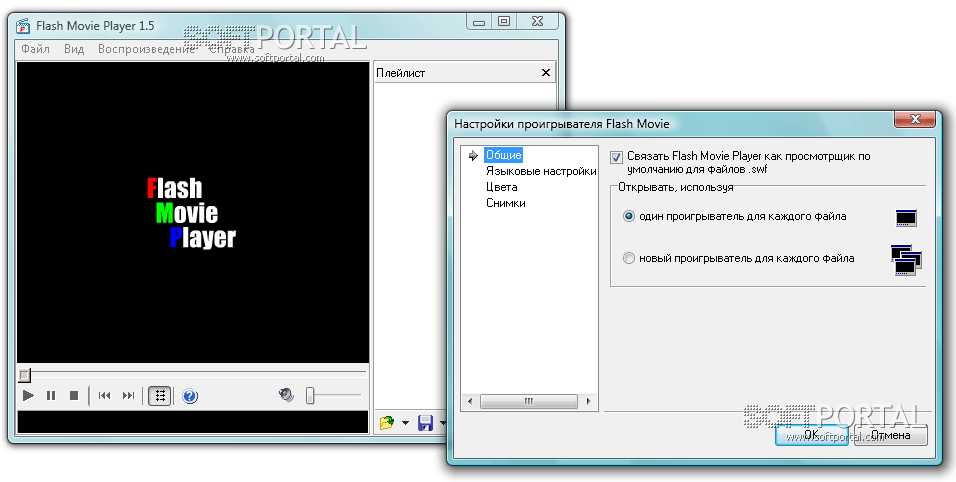Close the Flash Movie settings dialog

(915, 119)
